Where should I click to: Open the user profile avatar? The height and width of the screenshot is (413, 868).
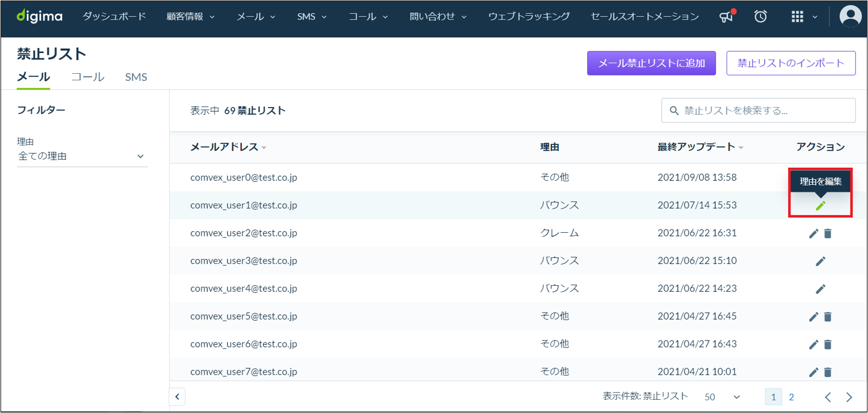pos(850,16)
